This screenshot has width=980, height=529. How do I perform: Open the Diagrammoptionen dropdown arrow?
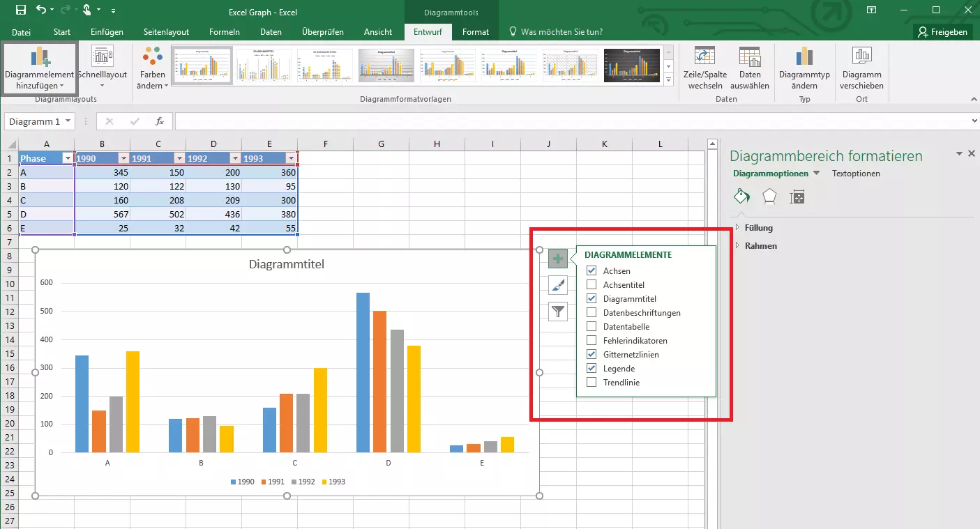click(817, 174)
